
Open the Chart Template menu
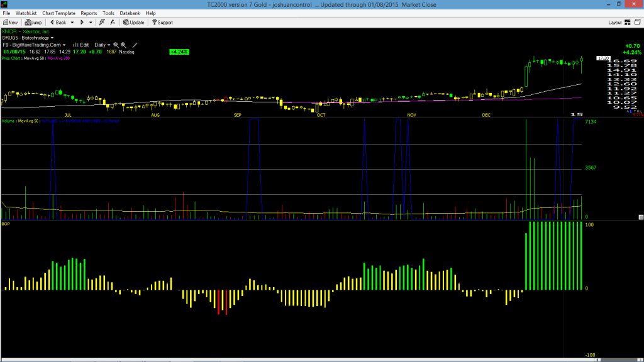[58, 13]
